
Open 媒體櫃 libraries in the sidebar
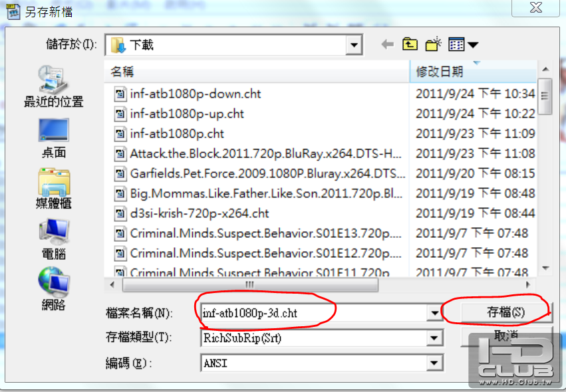pyautogui.click(x=54, y=189)
